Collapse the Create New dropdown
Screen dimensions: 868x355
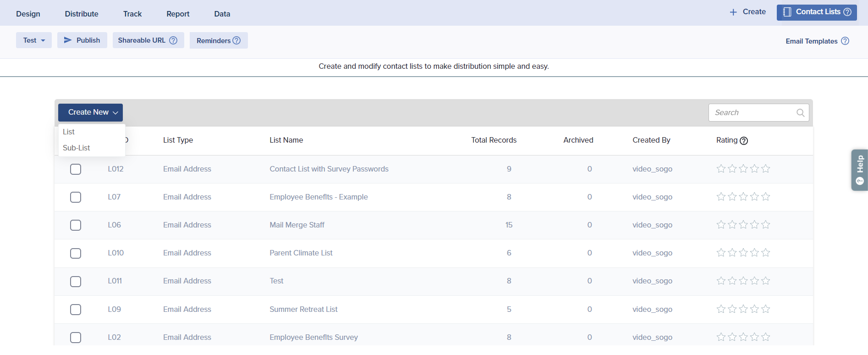(x=90, y=112)
